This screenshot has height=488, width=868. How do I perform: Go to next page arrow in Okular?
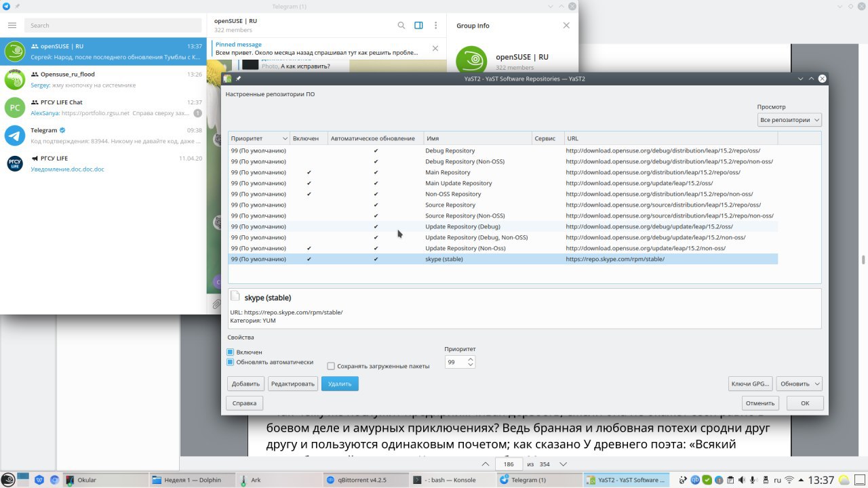[x=562, y=464]
